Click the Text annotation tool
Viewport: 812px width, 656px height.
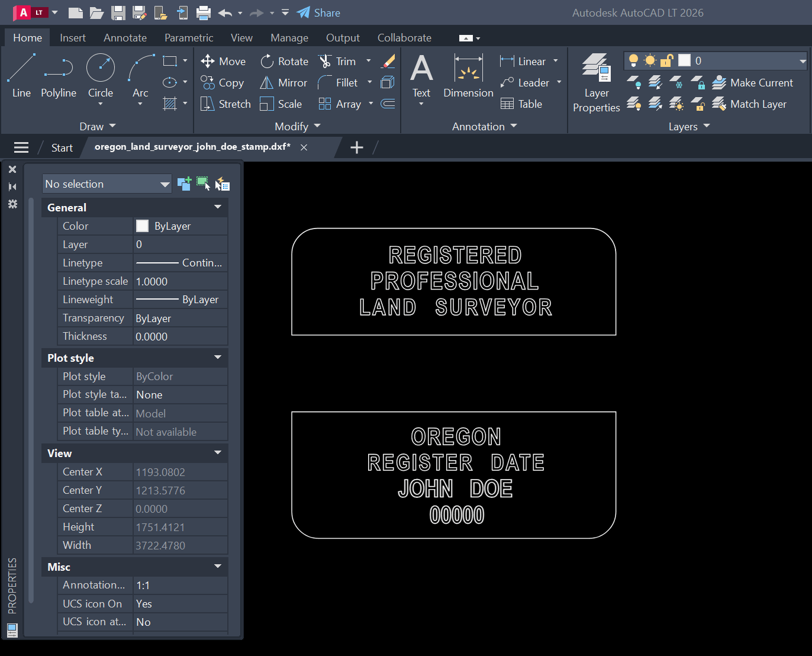(421, 76)
